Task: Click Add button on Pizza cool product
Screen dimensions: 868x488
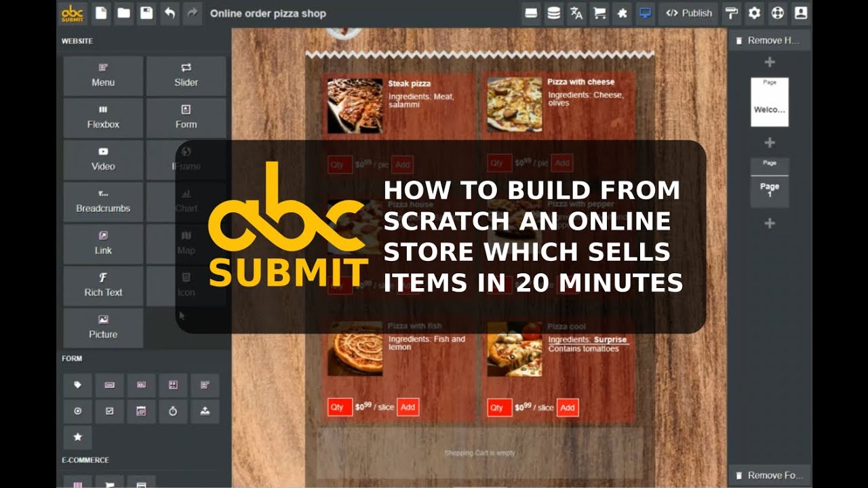Action: (568, 407)
